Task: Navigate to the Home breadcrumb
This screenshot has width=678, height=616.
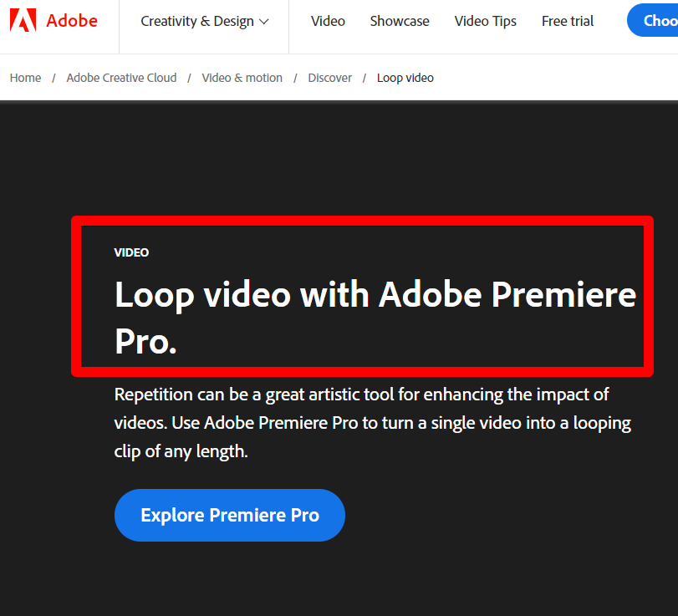Action: coord(25,78)
